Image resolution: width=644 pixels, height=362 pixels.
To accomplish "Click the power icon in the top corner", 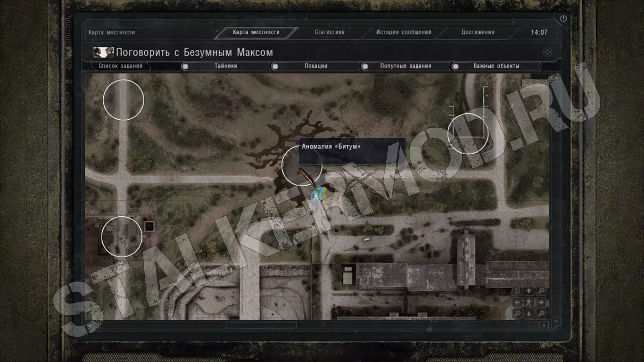I will [563, 18].
